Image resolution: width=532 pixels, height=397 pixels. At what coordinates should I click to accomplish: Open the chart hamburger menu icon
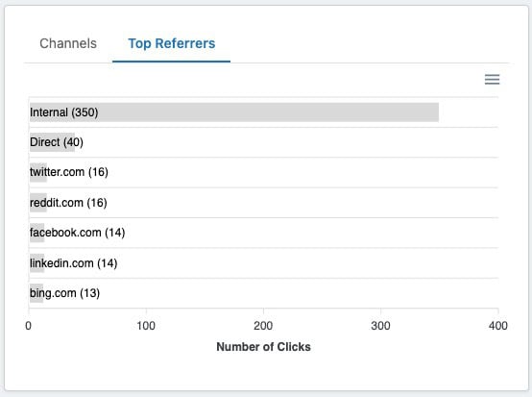point(492,79)
